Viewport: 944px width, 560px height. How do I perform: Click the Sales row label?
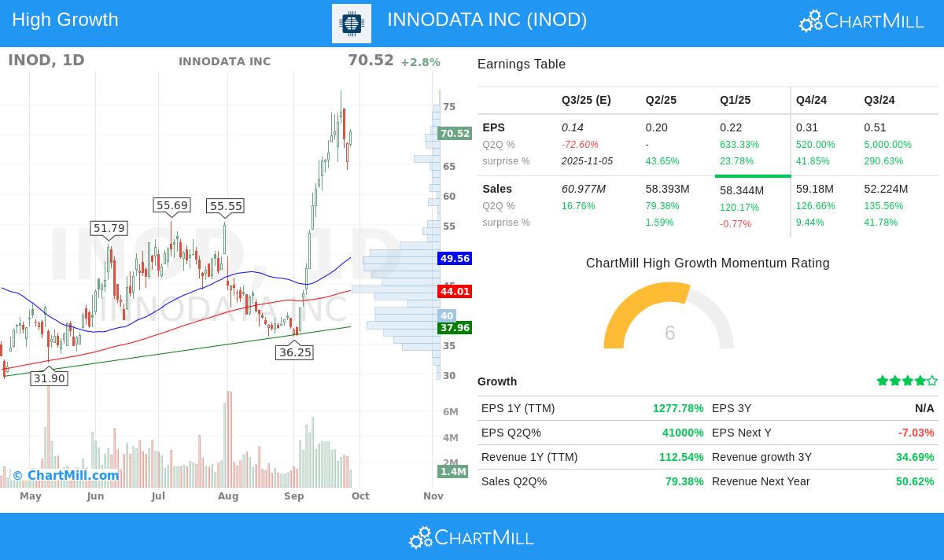pos(497,189)
